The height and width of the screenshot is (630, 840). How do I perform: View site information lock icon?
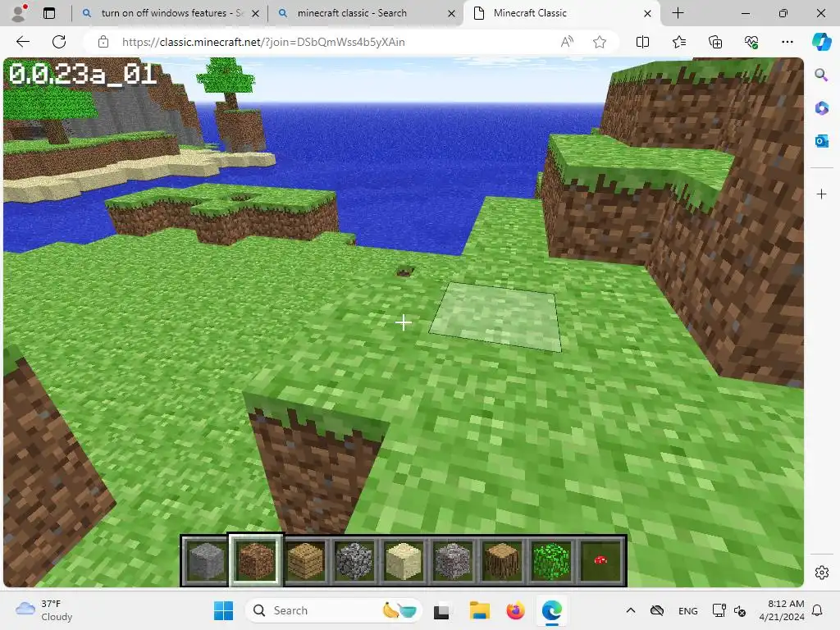(103, 42)
